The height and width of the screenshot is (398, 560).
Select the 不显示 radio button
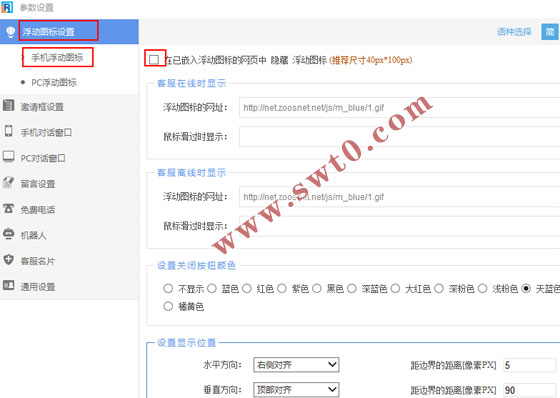[168, 288]
